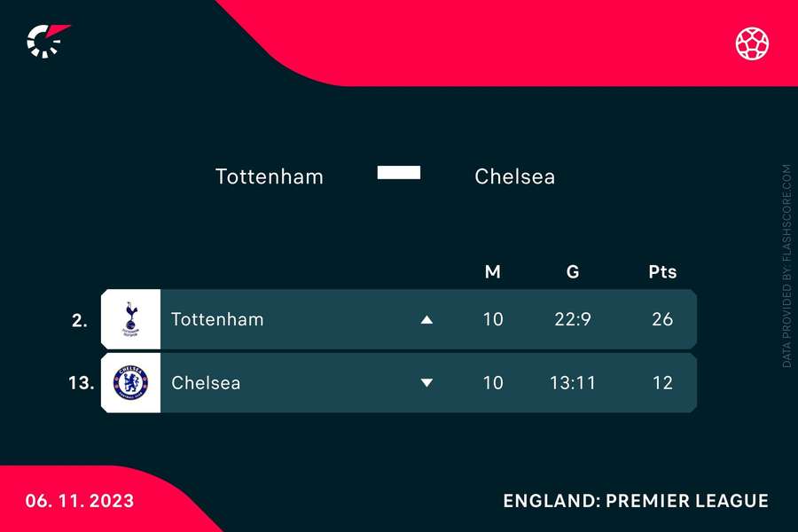Open the Tottenham standings row name
The image size is (798, 532).
point(217,319)
